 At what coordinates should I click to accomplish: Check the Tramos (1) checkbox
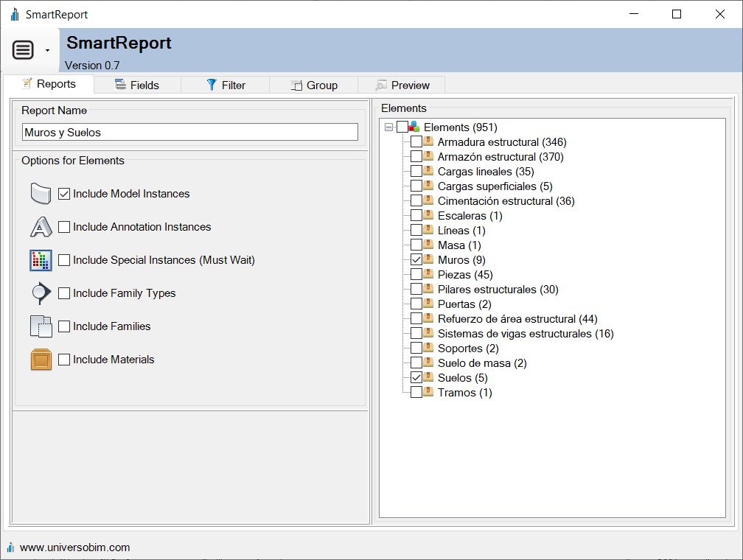pos(416,392)
